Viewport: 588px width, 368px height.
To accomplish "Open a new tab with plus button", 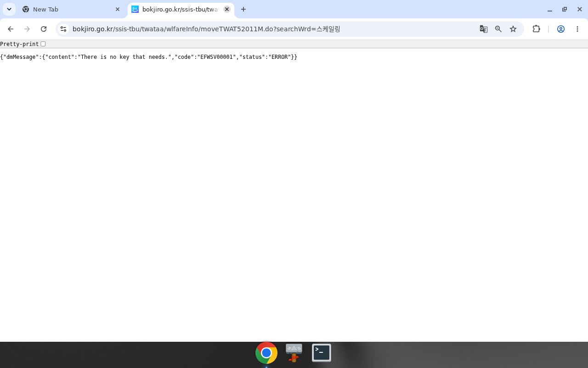I will coord(243,9).
